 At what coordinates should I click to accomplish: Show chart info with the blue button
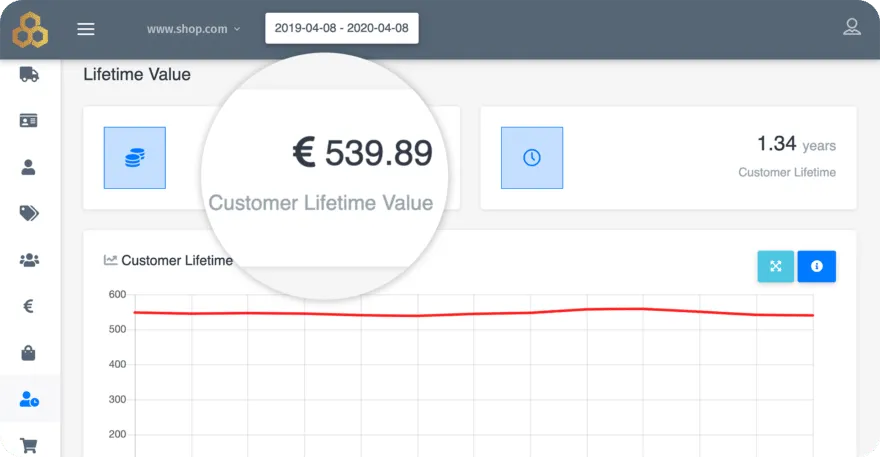pos(817,266)
